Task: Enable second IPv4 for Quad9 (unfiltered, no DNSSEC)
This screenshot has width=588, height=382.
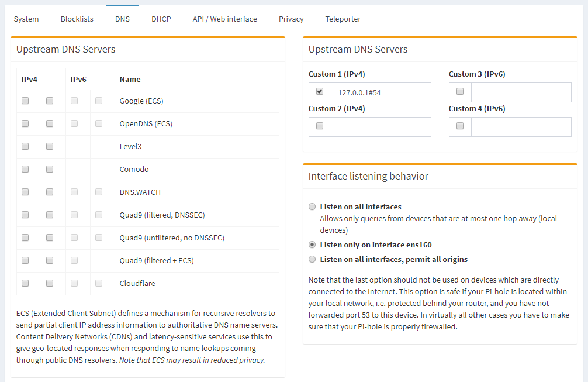Action: click(x=50, y=238)
